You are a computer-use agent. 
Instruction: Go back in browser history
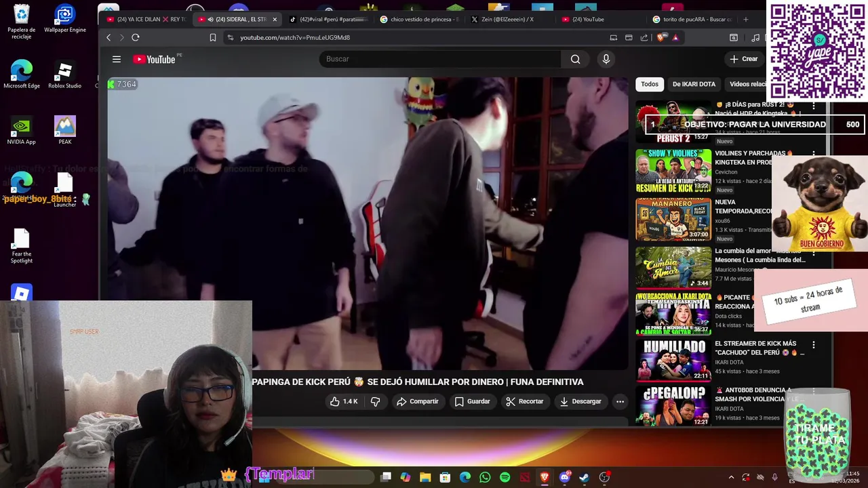click(108, 37)
